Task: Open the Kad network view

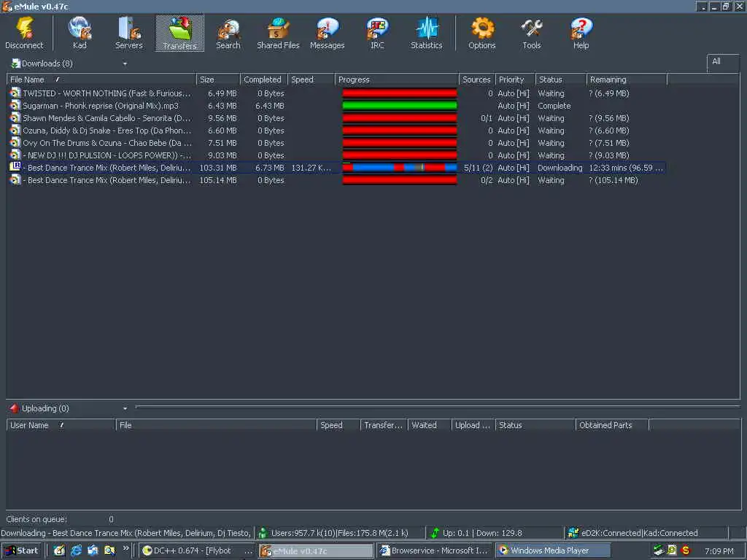Action: [79, 33]
